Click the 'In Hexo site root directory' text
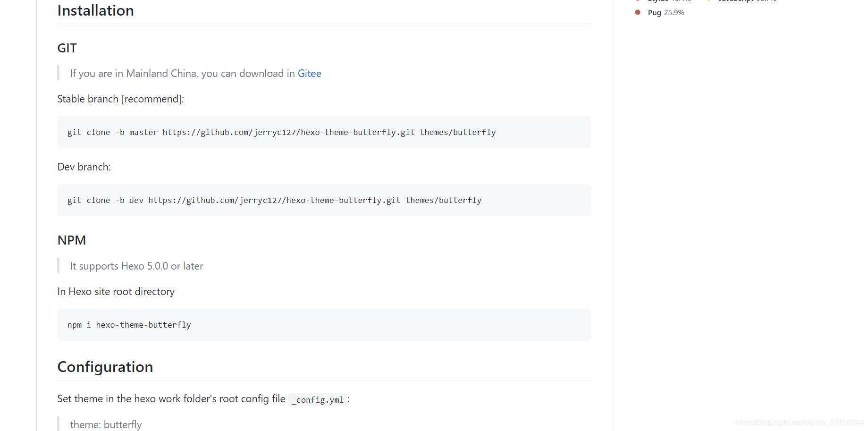The image size is (868, 431). (116, 292)
